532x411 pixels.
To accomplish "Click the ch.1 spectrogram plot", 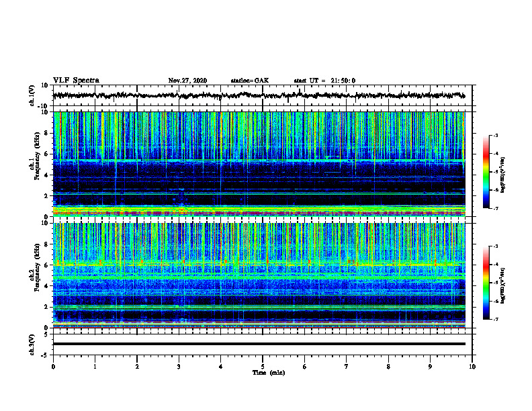I will 259,164.
